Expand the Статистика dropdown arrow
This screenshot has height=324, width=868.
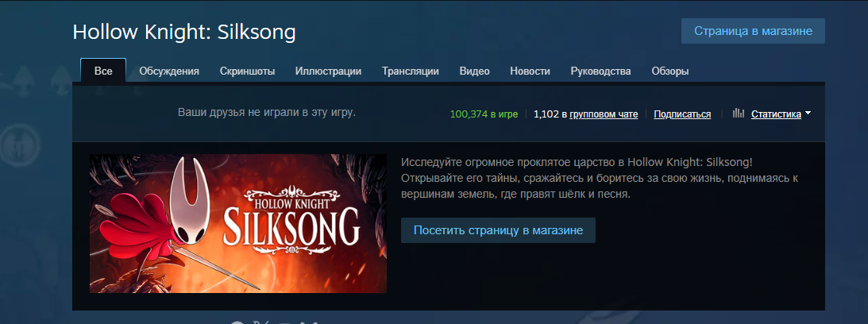pyautogui.click(x=808, y=114)
